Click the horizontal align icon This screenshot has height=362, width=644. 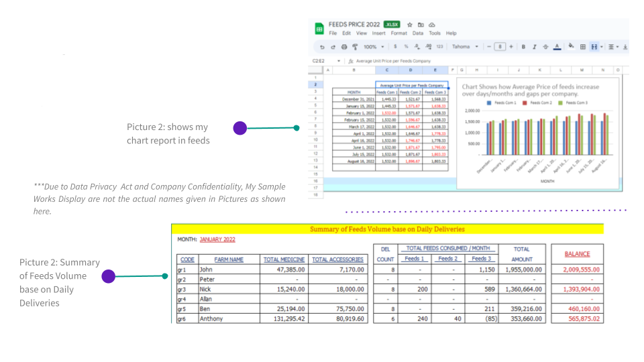pos(610,47)
